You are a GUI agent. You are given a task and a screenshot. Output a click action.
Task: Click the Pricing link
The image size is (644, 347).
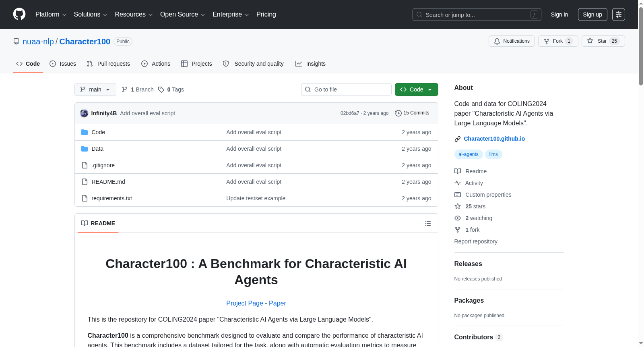pos(266,15)
